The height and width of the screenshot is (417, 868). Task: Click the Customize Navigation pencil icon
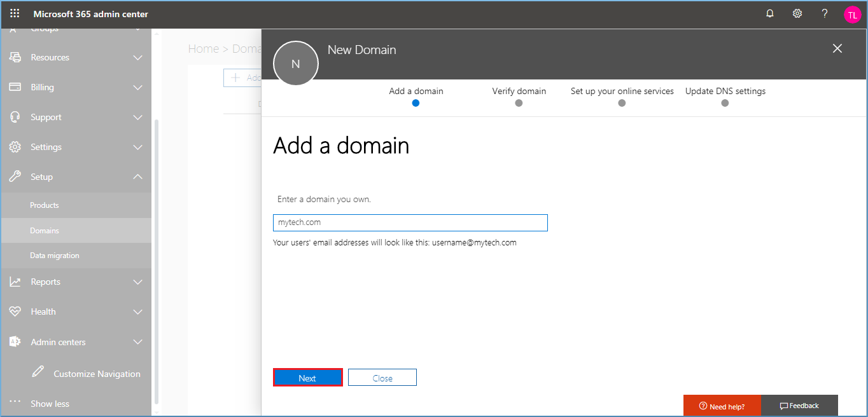pos(38,372)
